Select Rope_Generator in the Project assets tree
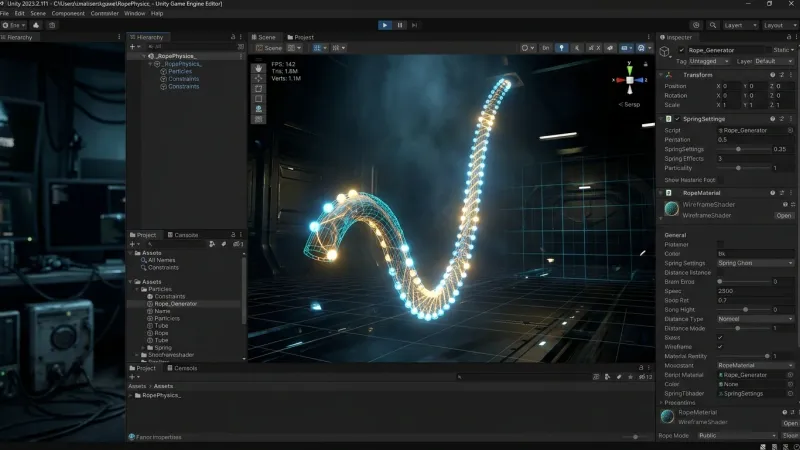 176,304
